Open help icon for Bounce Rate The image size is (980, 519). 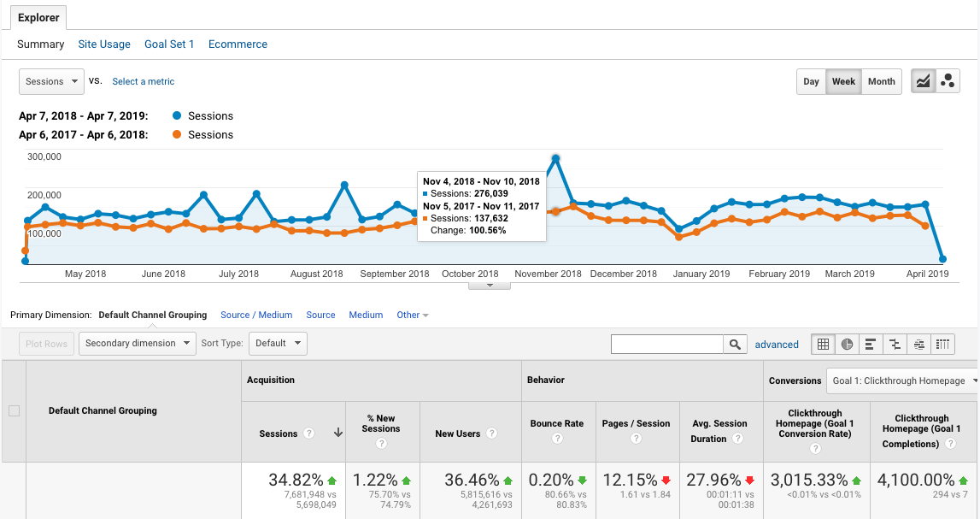(x=558, y=439)
